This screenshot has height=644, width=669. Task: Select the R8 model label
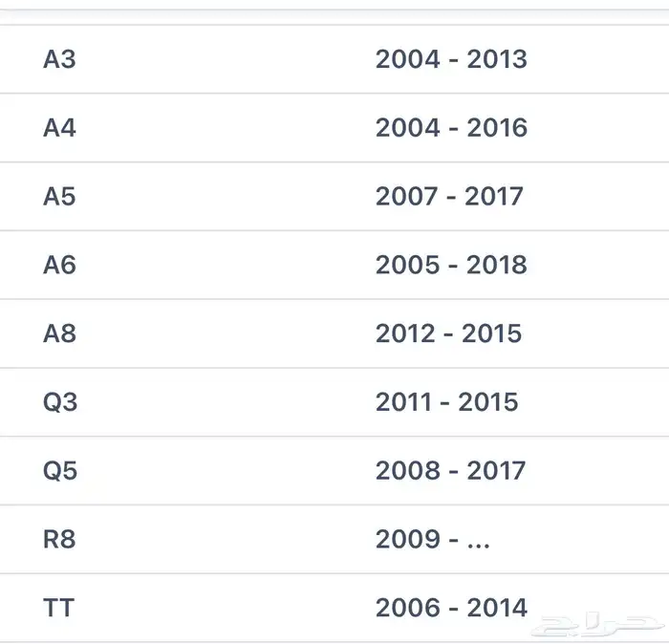[x=59, y=539]
